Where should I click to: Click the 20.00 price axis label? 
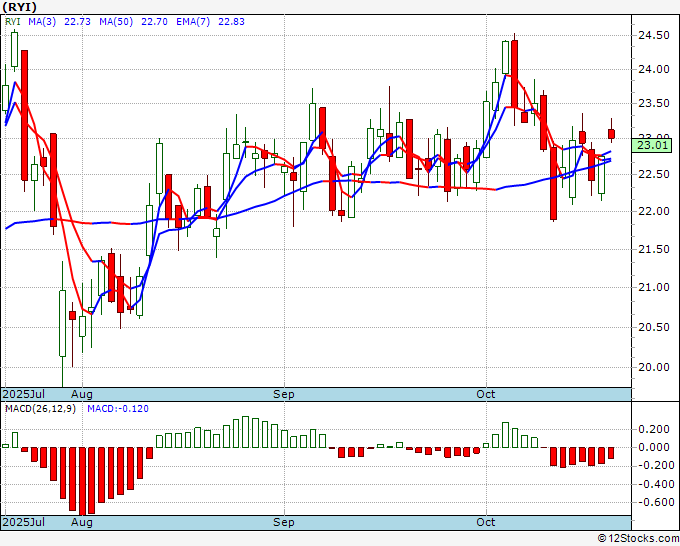(654, 367)
